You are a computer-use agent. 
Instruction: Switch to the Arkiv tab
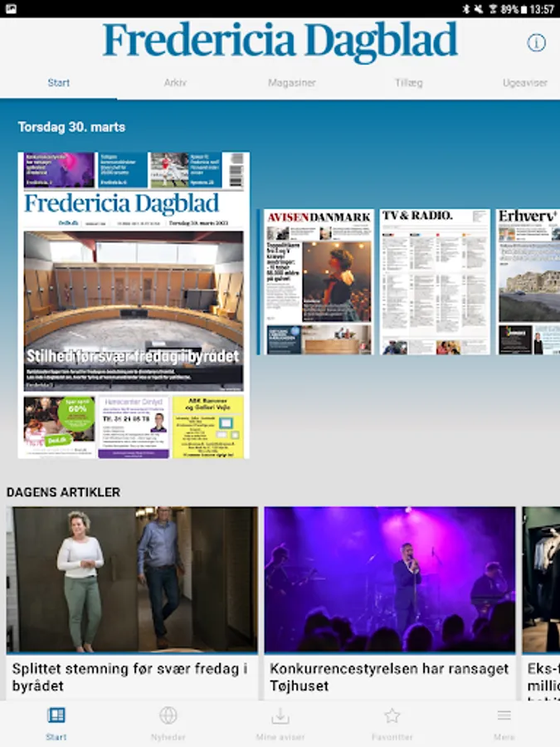(175, 82)
